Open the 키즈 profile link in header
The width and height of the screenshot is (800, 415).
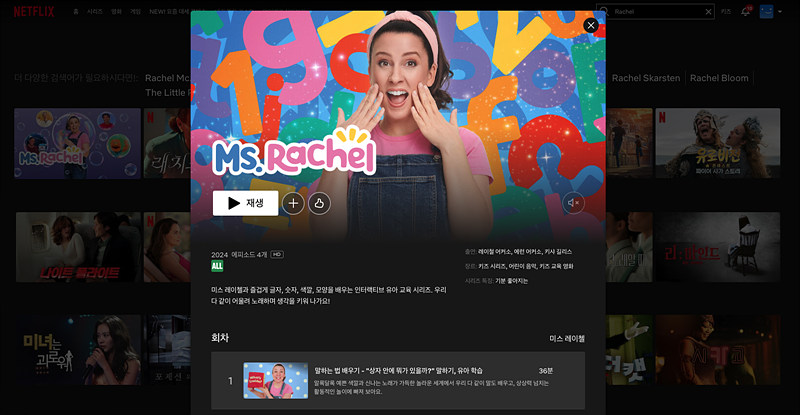726,11
